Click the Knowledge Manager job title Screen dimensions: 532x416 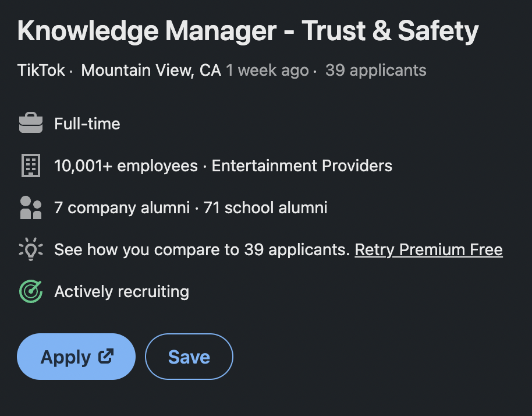pos(248,31)
